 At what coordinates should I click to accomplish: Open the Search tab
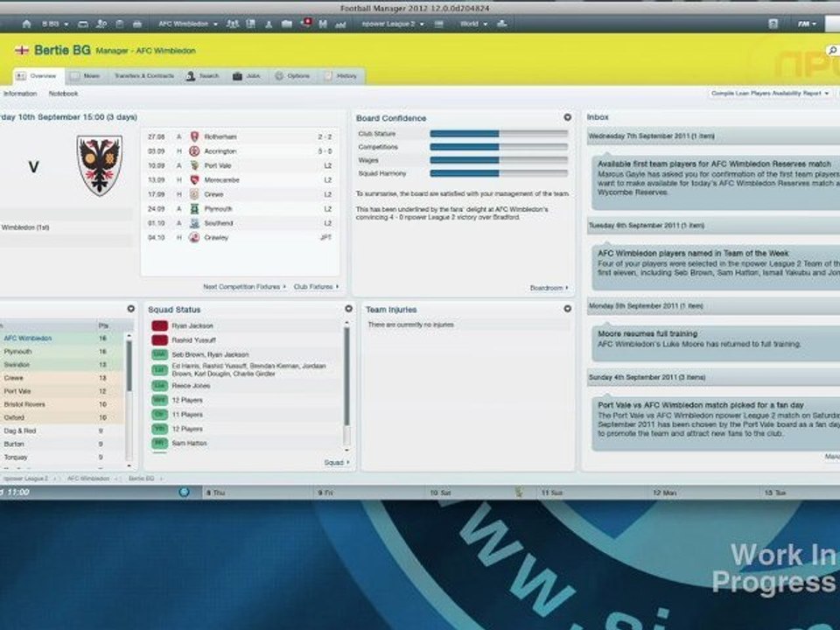(202, 76)
